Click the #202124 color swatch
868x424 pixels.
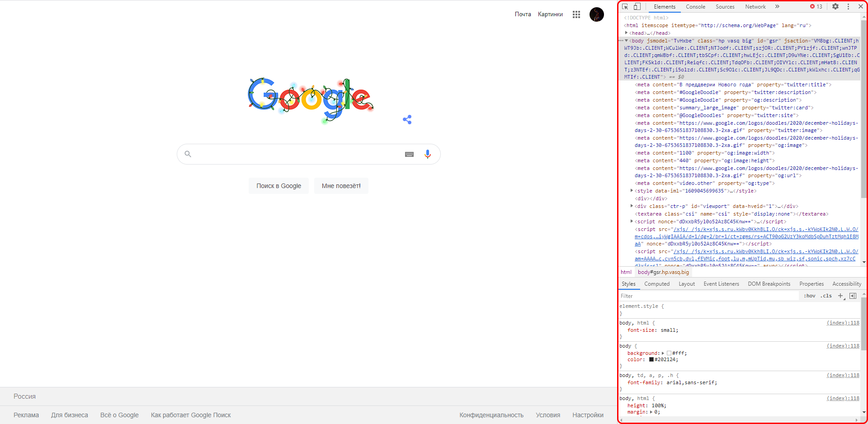(x=651, y=360)
